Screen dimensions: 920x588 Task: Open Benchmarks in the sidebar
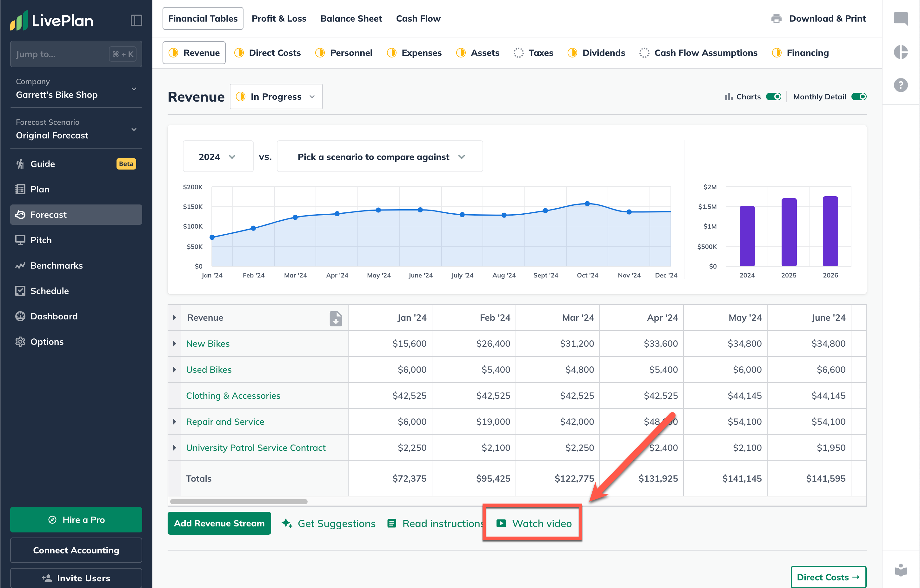pos(76,265)
